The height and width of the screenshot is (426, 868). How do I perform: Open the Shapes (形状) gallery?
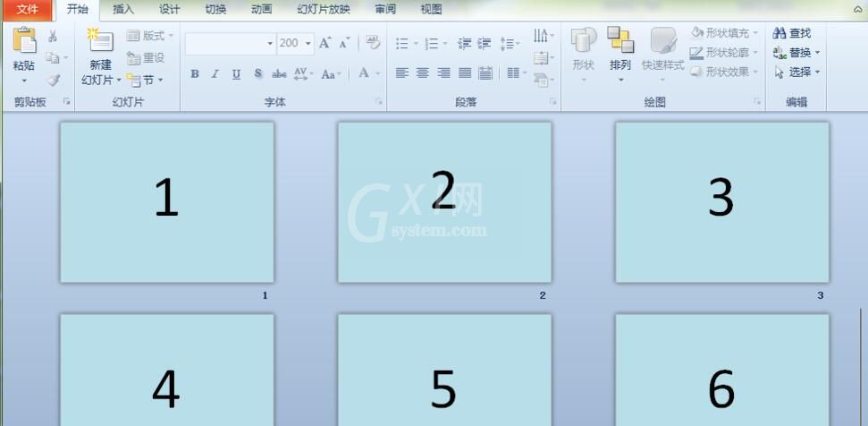point(584,55)
